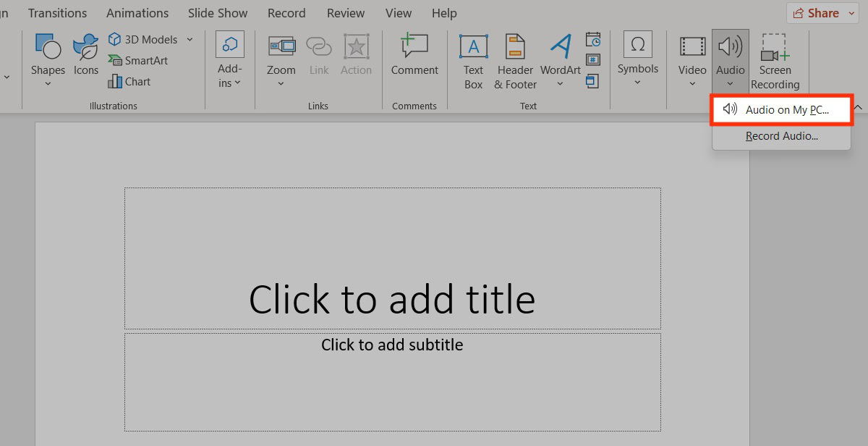Insert a SmartArt graphic
868x446 pixels.
point(138,61)
